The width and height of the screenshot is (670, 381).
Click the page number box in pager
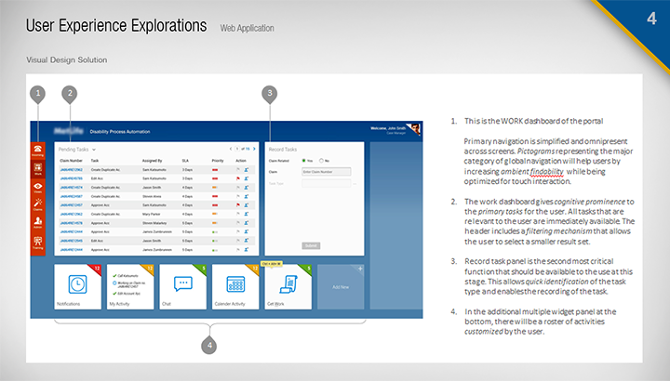(237, 149)
